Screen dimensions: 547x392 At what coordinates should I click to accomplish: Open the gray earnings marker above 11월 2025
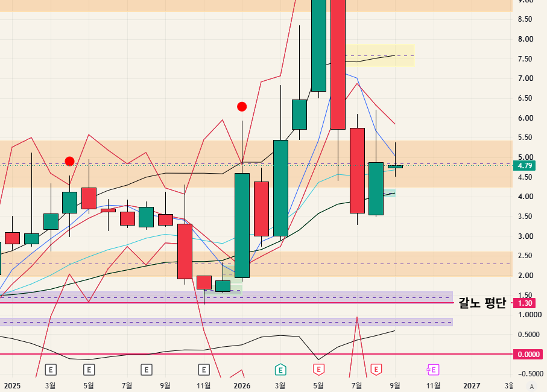tap(204, 370)
